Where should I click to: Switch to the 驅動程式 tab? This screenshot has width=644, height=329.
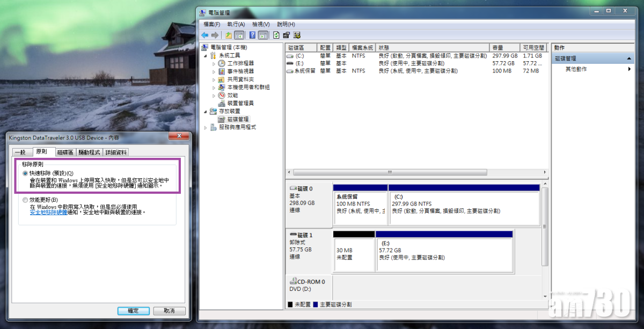(x=89, y=152)
